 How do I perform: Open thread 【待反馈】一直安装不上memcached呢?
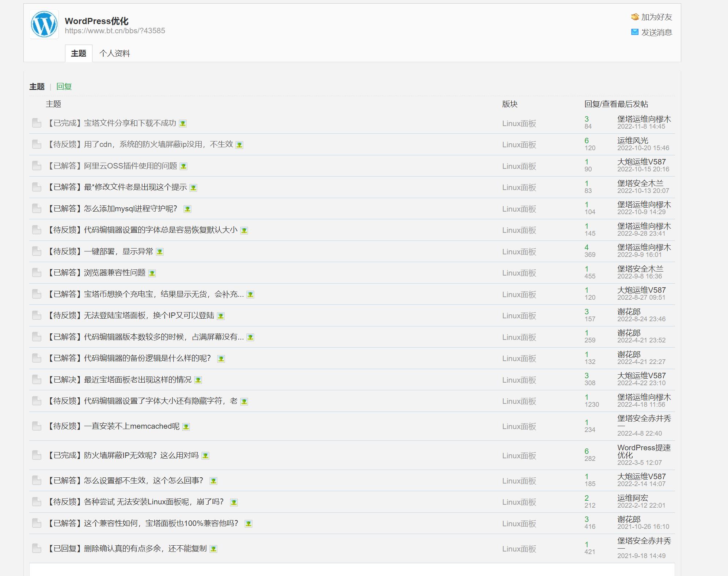pyautogui.click(x=113, y=426)
